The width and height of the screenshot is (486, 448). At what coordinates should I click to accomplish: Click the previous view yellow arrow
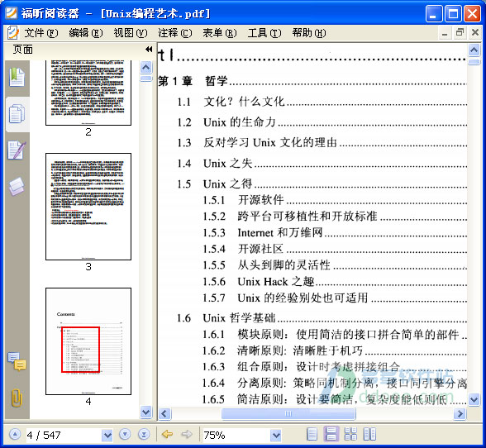[167, 434]
